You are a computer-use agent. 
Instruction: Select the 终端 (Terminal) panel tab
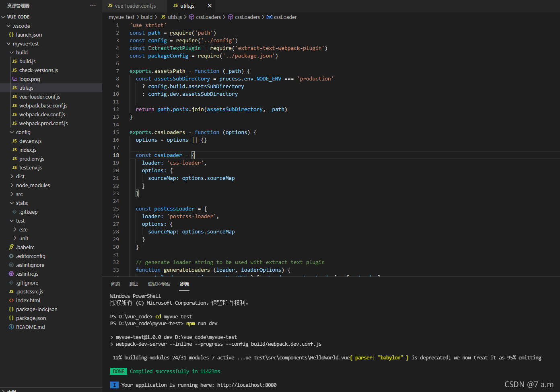click(x=184, y=284)
